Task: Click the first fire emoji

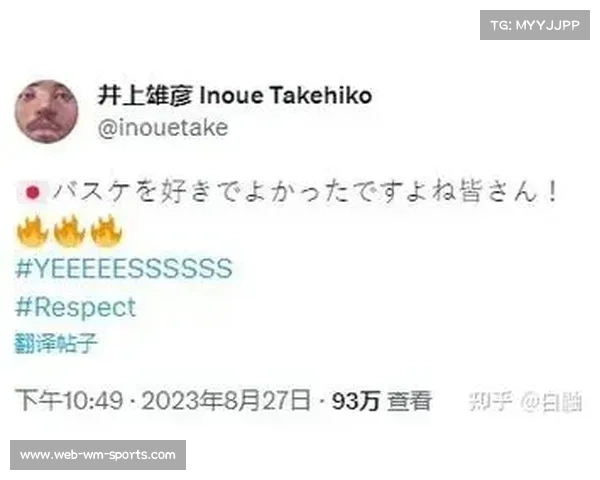Action: (x=32, y=230)
